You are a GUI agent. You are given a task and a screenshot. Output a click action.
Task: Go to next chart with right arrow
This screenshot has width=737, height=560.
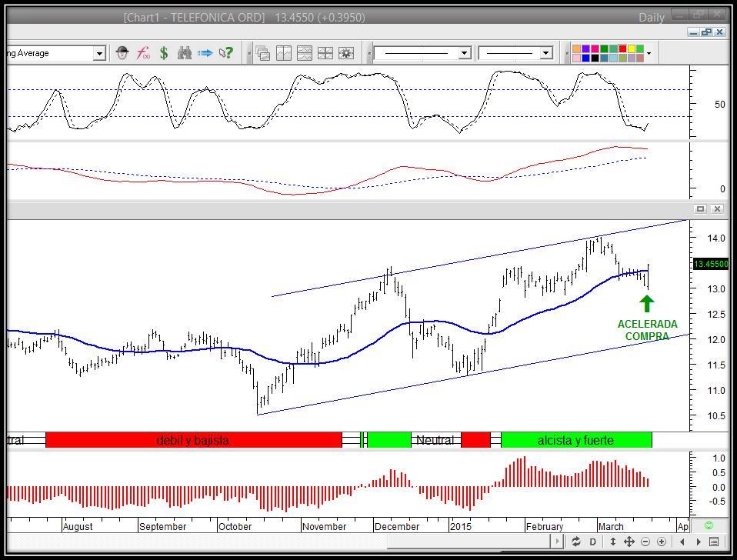pyautogui.click(x=699, y=542)
